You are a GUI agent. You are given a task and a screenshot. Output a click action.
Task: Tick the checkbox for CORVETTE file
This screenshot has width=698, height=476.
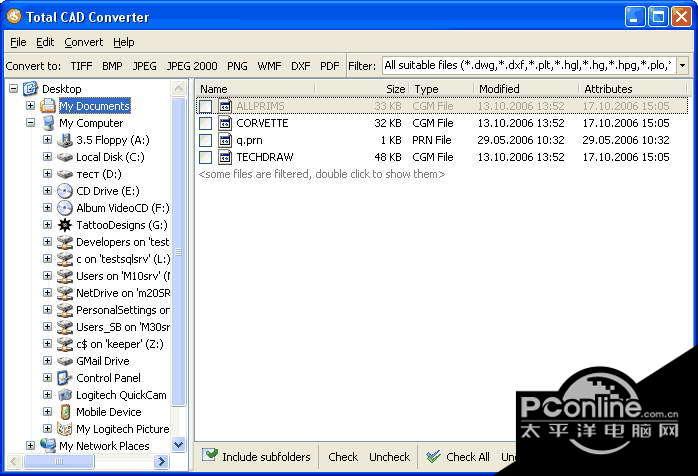coord(205,123)
